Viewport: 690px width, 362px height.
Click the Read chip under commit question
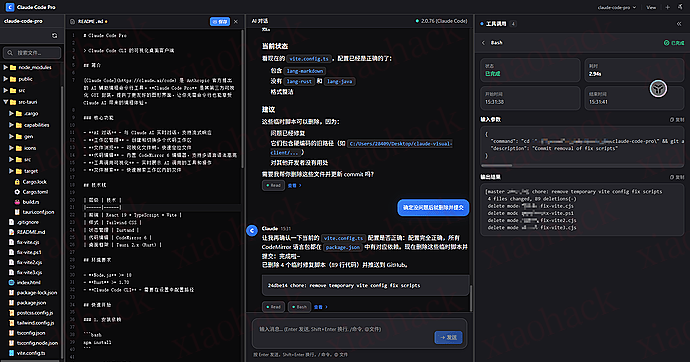(x=273, y=185)
